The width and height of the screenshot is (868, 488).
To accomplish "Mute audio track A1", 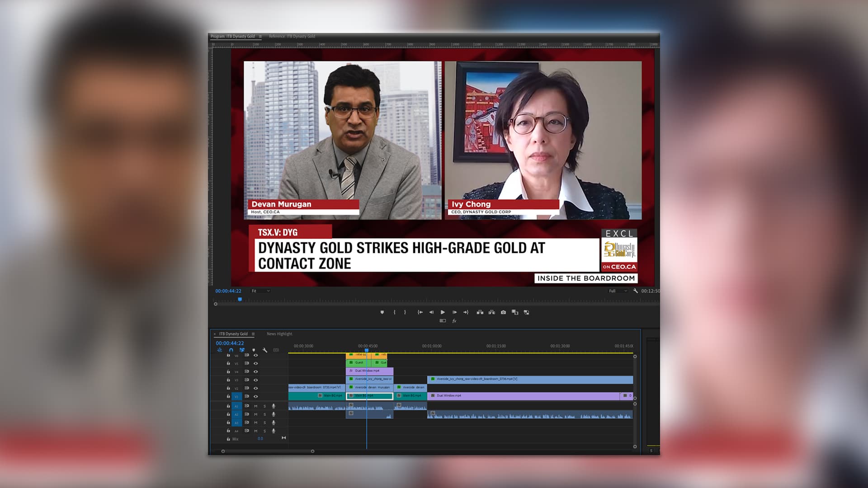I will [x=255, y=406].
